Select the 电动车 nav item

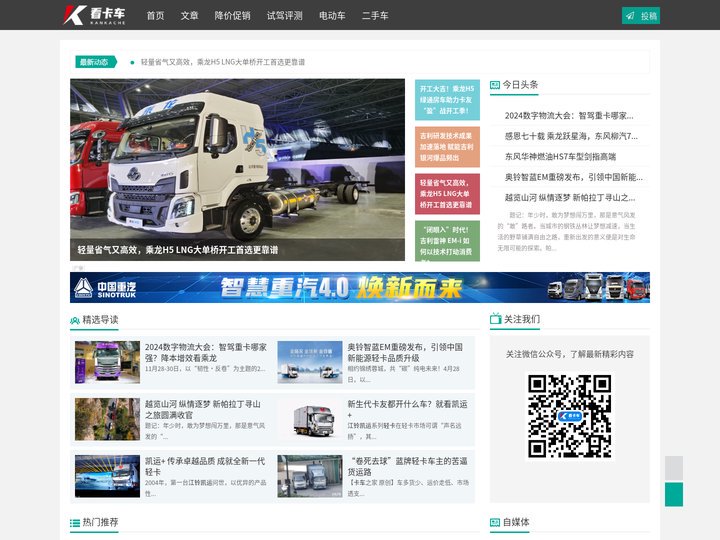(332, 16)
